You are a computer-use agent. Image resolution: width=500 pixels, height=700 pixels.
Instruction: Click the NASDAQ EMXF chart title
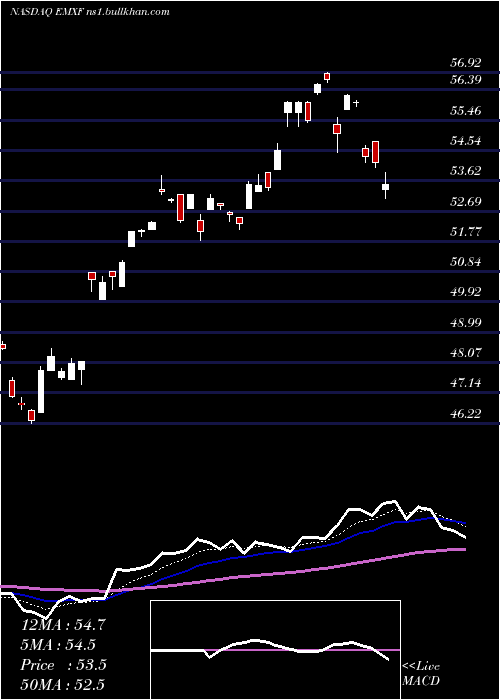[89, 12]
